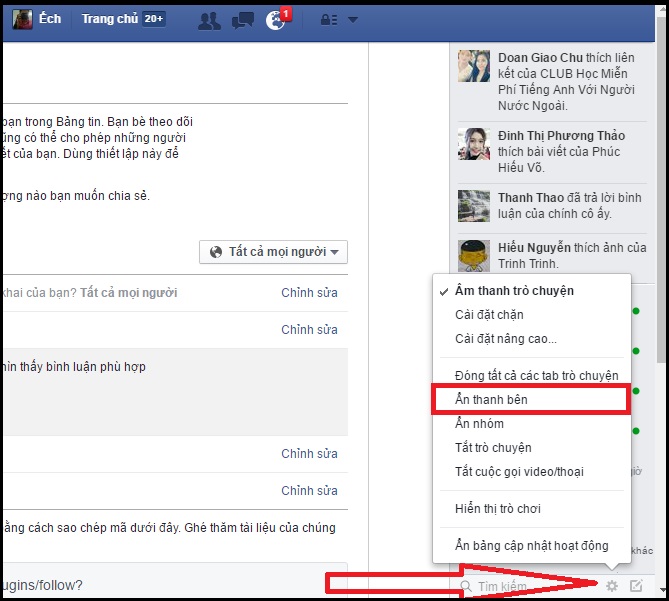Open Hiếu Nguyễn thích ảnh story
Image resolution: width=669 pixels, height=601 pixels.
coord(572,255)
